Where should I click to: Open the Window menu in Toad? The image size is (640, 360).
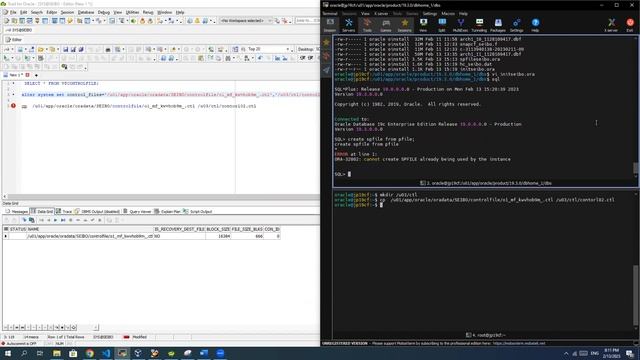point(164,12)
